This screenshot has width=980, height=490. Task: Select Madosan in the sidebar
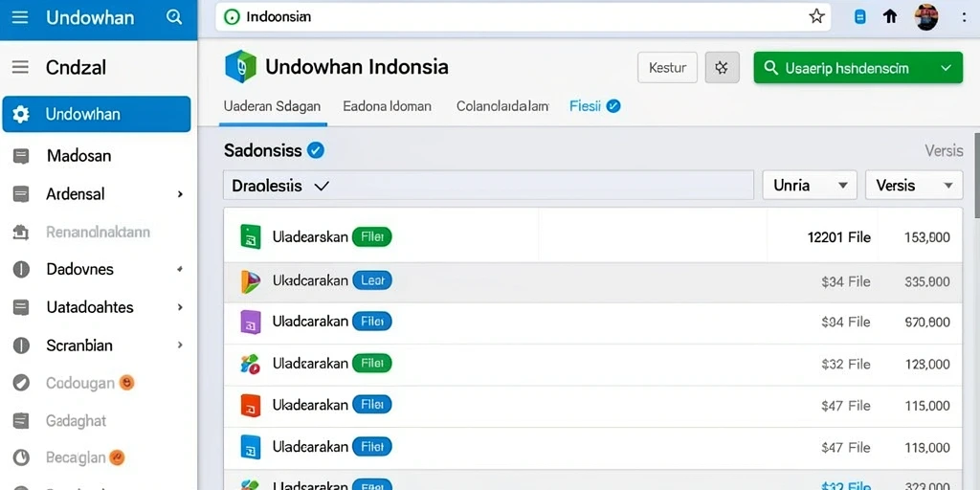click(x=78, y=156)
